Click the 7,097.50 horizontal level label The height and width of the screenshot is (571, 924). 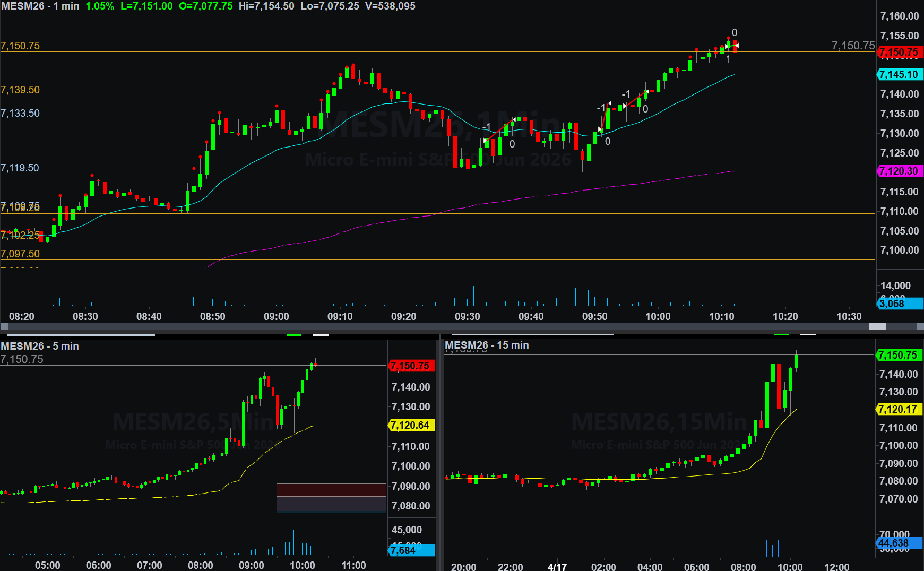pyautogui.click(x=20, y=254)
